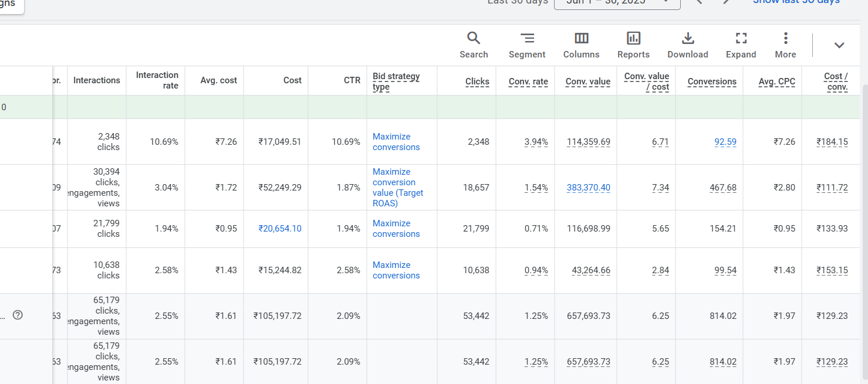Click the Avg. CPC column header
868x384 pixels.
pos(776,81)
